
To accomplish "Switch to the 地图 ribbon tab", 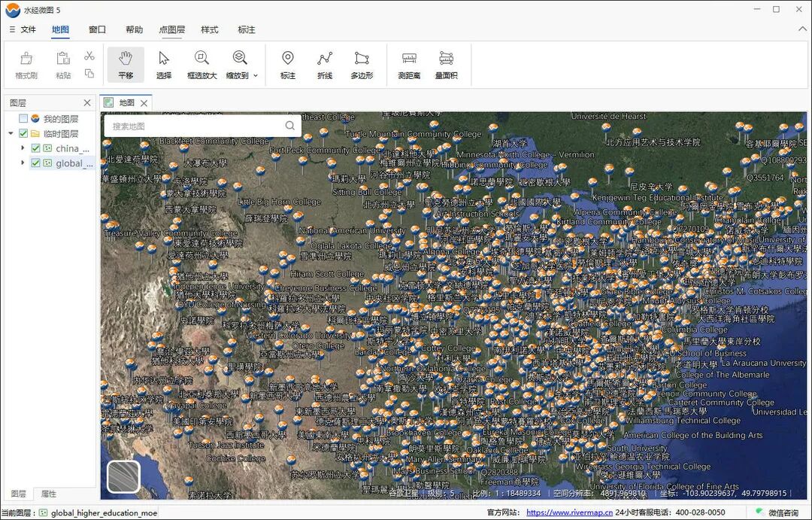I will [61, 29].
